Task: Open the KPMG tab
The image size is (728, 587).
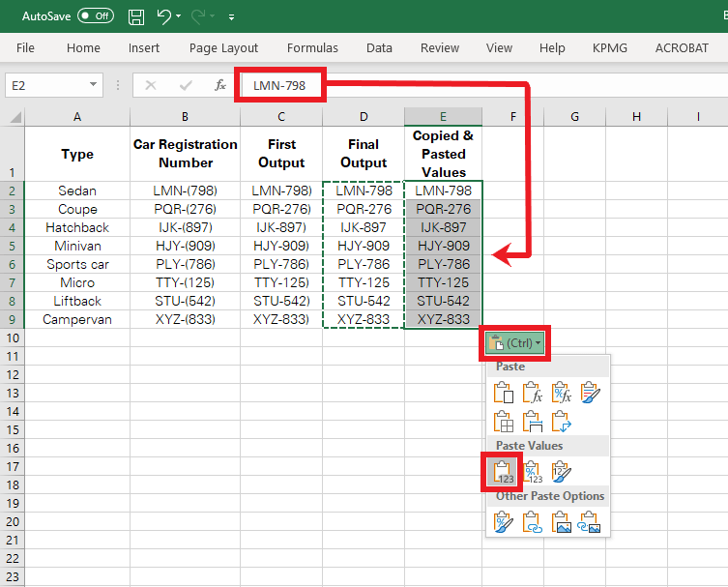Action: coord(610,47)
